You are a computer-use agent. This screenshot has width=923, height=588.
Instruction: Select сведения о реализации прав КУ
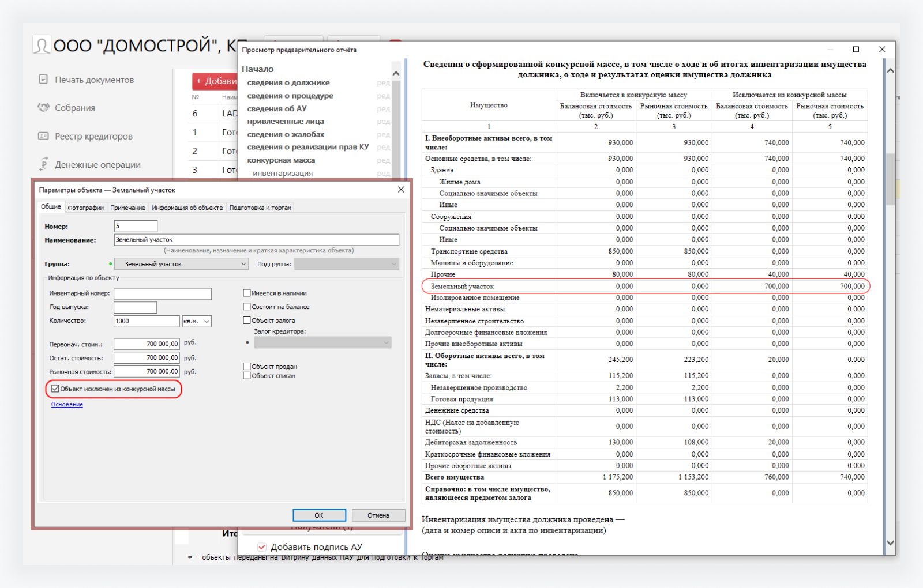click(308, 147)
